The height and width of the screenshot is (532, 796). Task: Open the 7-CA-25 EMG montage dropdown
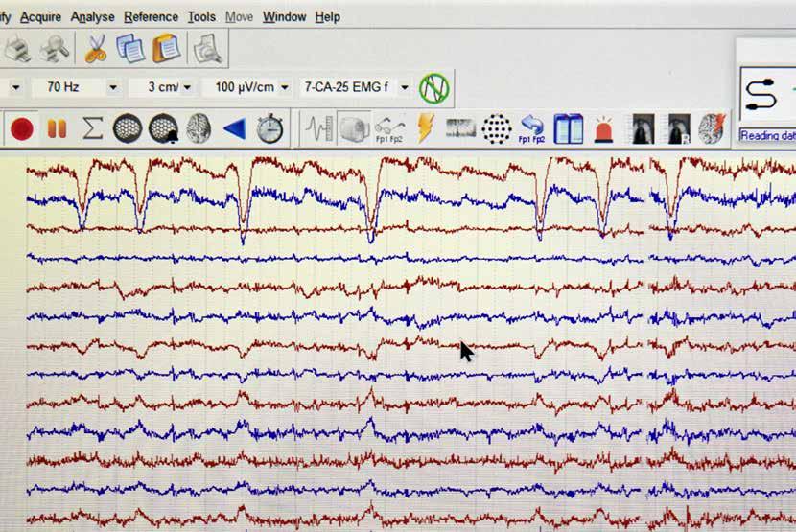(405, 88)
